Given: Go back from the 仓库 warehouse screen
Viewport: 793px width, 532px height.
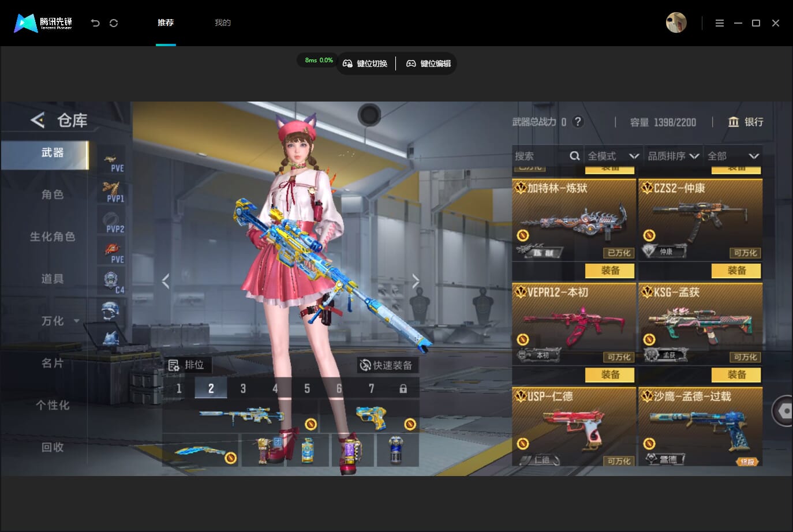Looking at the screenshot, I should (x=38, y=120).
